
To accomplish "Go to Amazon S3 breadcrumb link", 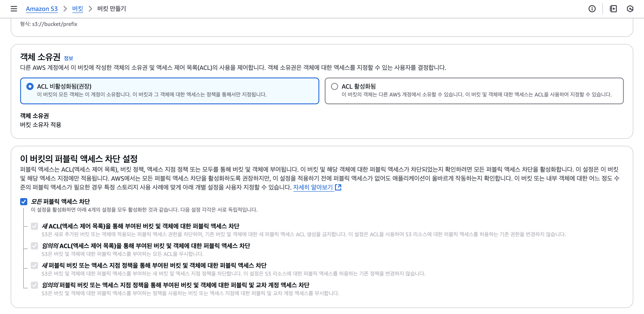I will pyautogui.click(x=42, y=9).
